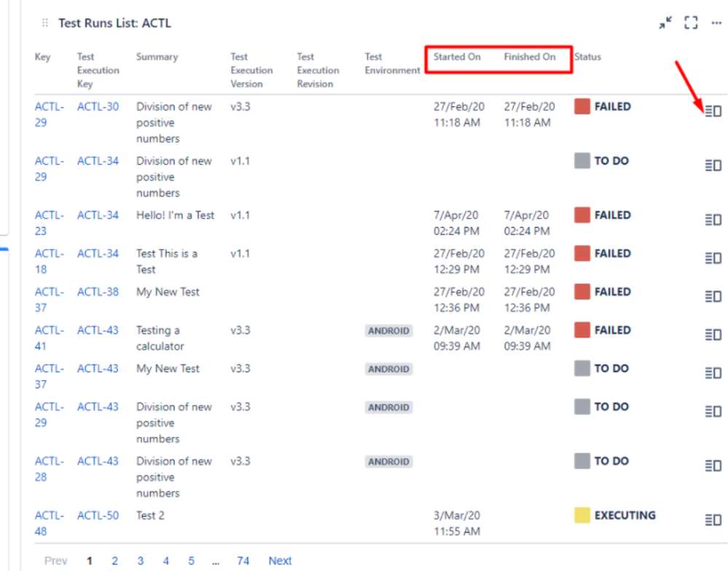Click current page number 1
Viewport: 728px width, 571px height.
(x=90, y=561)
